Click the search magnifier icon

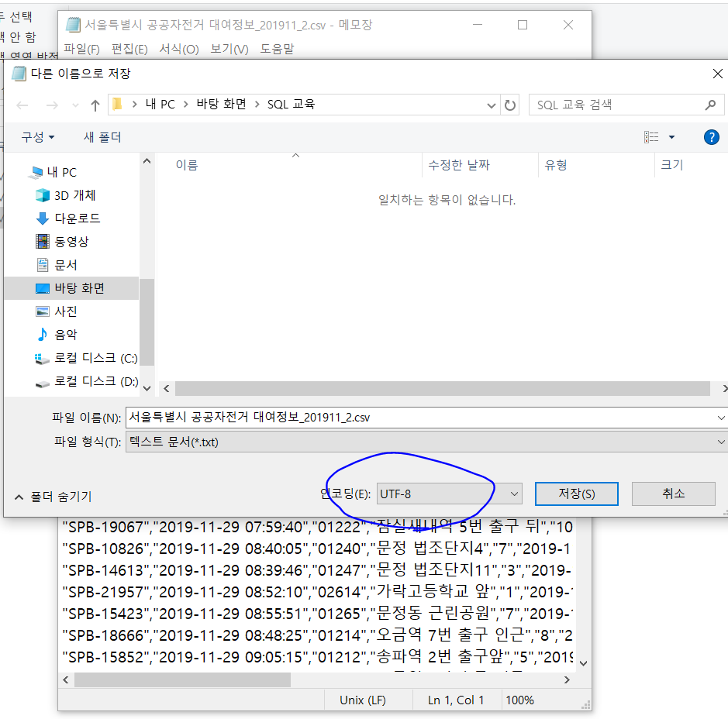pos(710,105)
